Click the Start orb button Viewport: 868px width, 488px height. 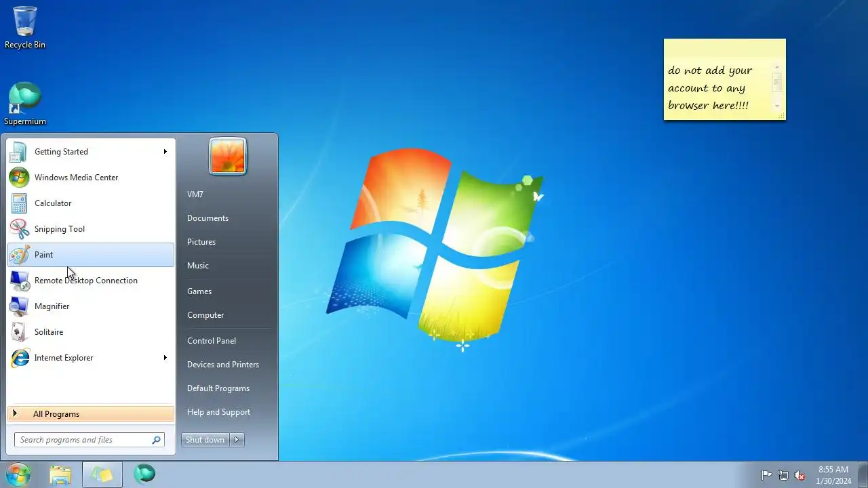coord(18,474)
